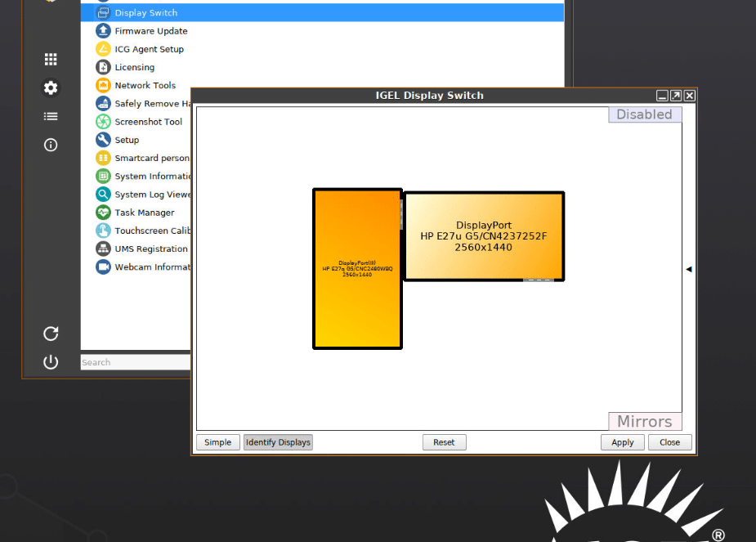Open the Screenshot Tool entry
756x542 pixels.
tap(149, 122)
